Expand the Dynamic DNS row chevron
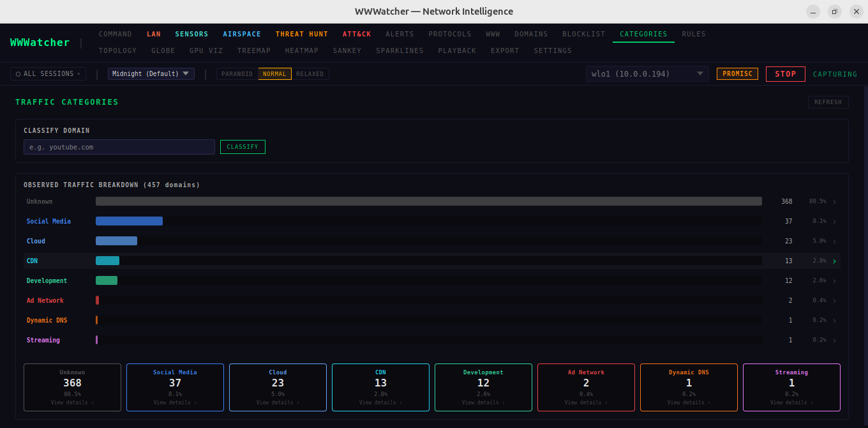 (x=835, y=321)
